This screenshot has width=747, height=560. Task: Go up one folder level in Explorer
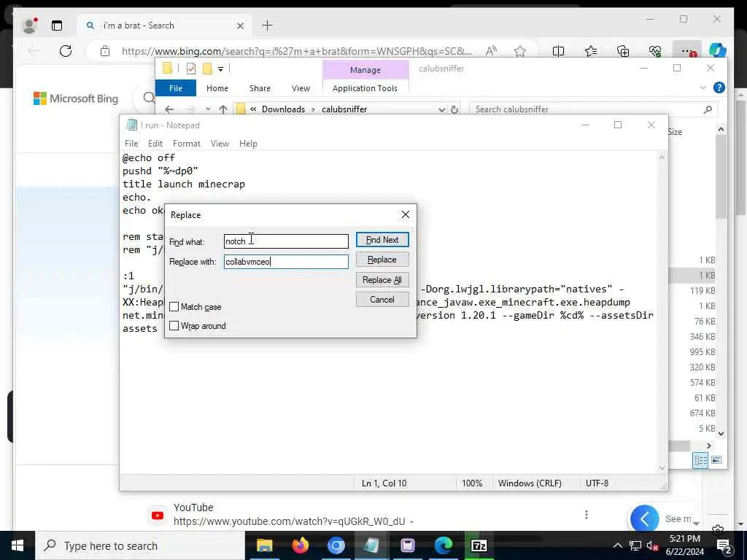coord(223,109)
